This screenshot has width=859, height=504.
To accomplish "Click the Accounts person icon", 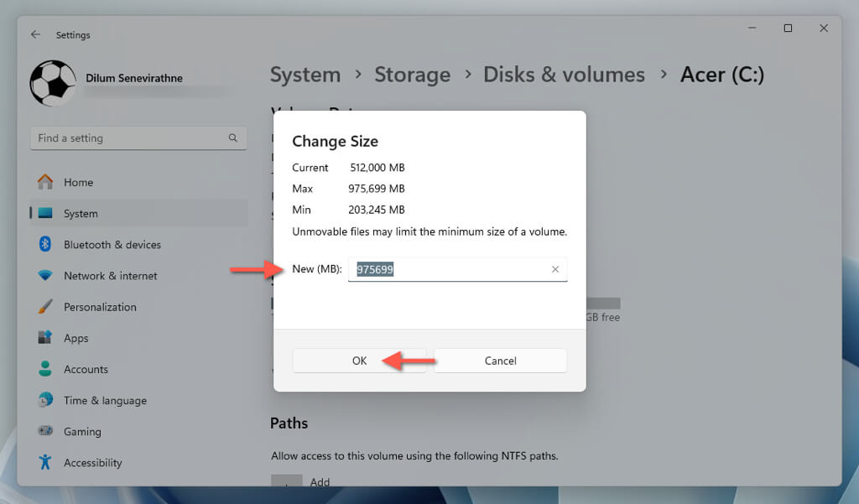I will click(45, 369).
